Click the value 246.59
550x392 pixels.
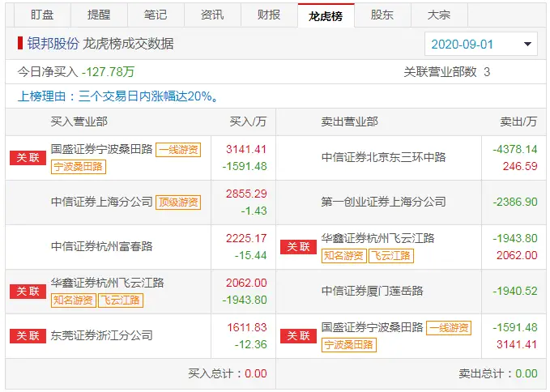coord(520,166)
